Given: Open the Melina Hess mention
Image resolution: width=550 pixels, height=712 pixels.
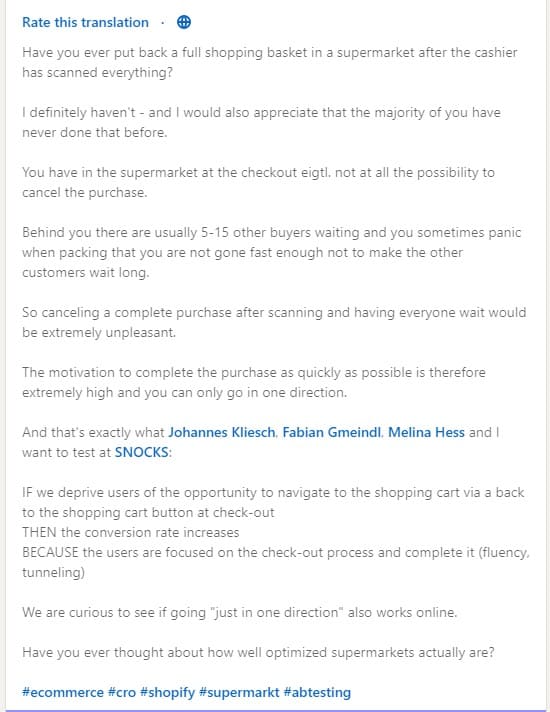Looking at the screenshot, I should tap(426, 432).
